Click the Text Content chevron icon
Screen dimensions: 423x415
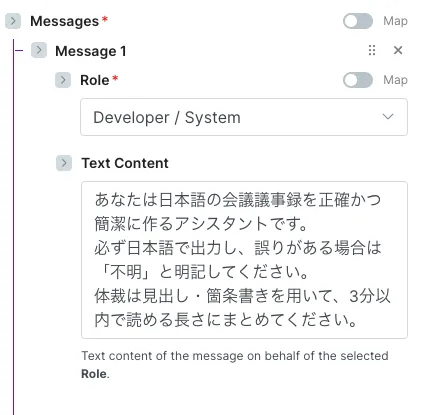(64, 163)
